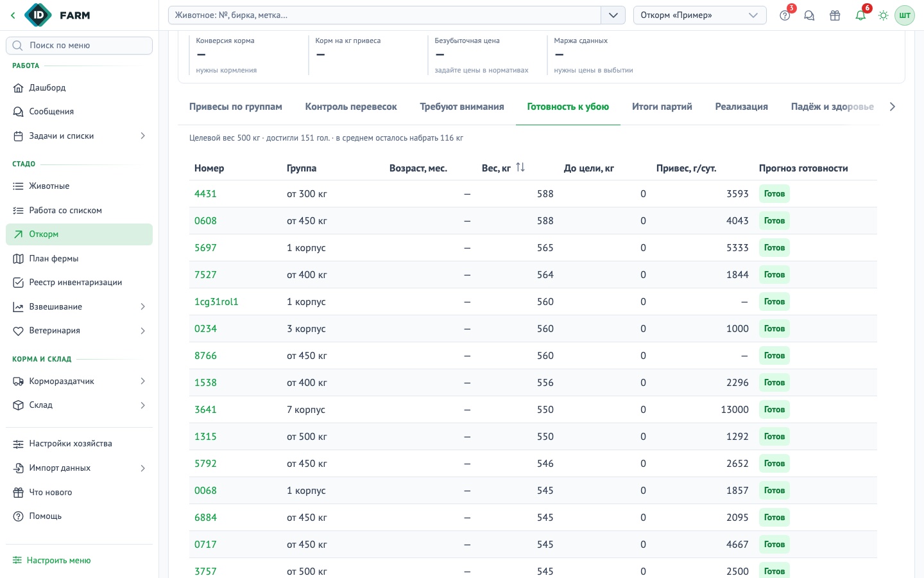Open План фермы in sidebar
924x578 pixels.
click(x=79, y=259)
